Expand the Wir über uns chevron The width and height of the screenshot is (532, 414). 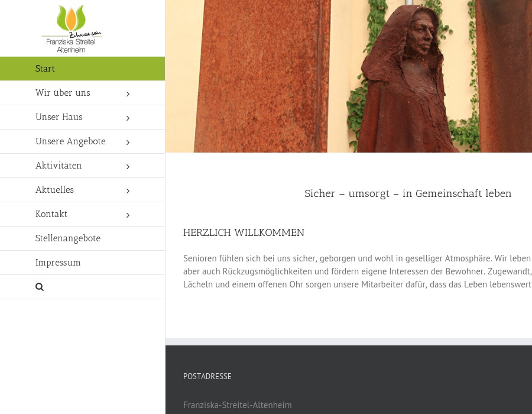click(128, 93)
